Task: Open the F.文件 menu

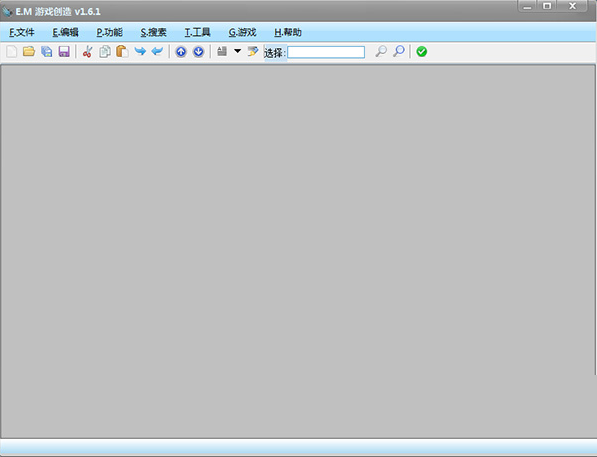Action: [x=22, y=32]
